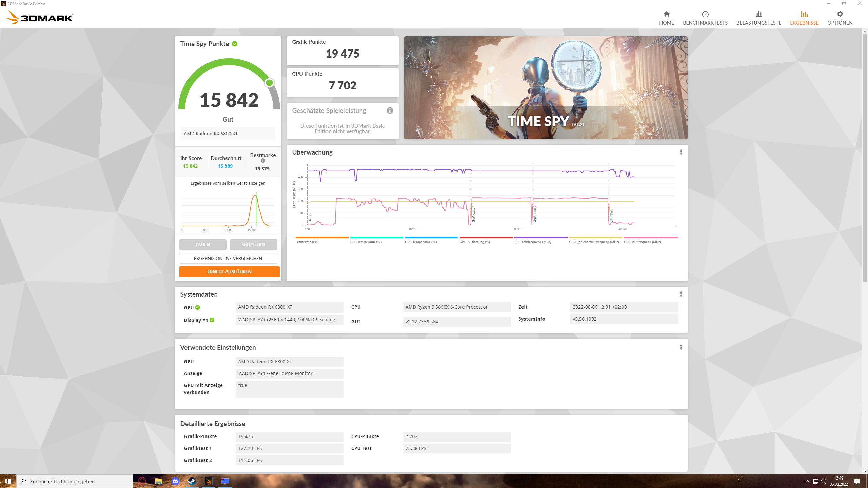Click the Home icon in navigation
This screenshot has width=868, height=488.
[666, 14]
